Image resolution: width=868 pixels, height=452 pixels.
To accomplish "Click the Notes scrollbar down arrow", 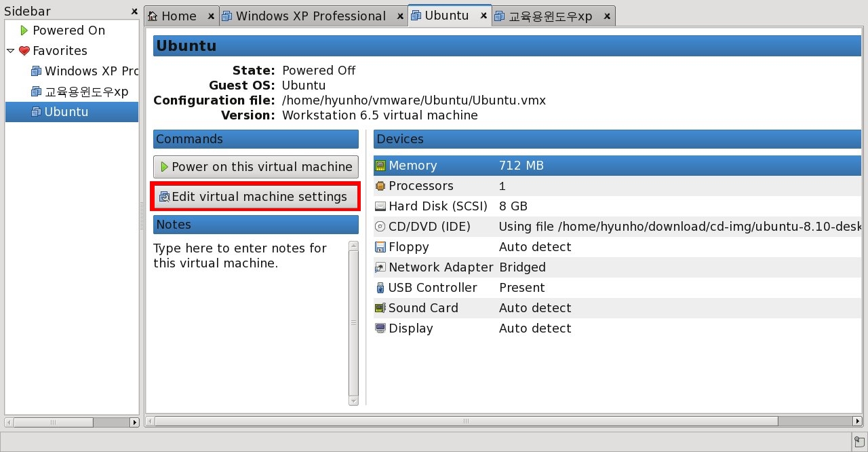I will [353, 401].
